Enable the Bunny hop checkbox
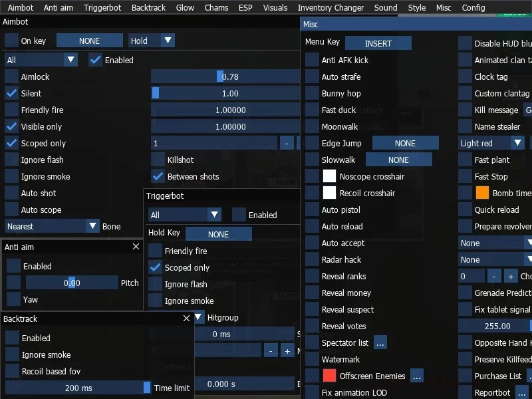Image resolution: width=532 pixels, height=399 pixels. point(312,93)
